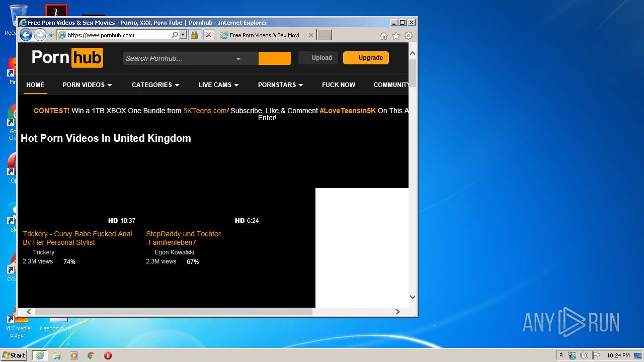Click the horizontal scrollbar right arrow
The height and width of the screenshot is (362, 644).
pos(397,312)
